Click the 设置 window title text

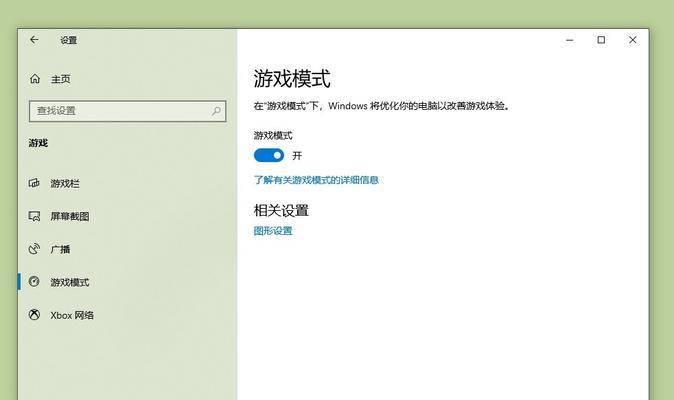point(68,40)
